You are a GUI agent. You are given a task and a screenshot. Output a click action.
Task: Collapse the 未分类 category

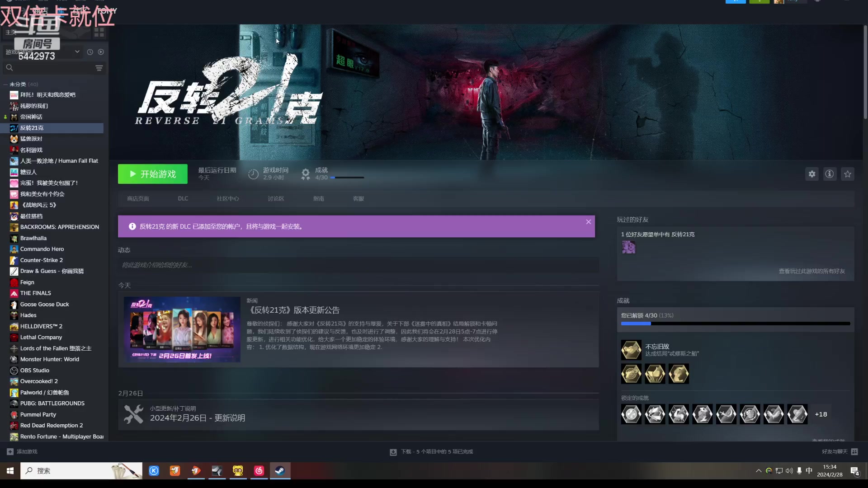click(5, 84)
